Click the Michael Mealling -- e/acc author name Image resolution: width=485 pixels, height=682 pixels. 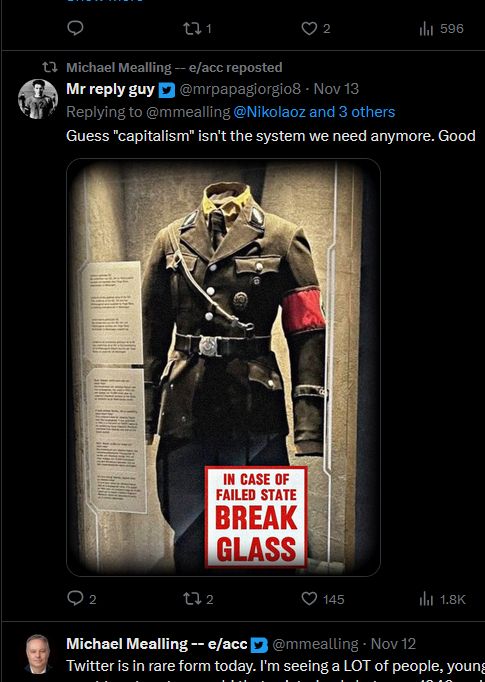pyautogui.click(x=156, y=644)
